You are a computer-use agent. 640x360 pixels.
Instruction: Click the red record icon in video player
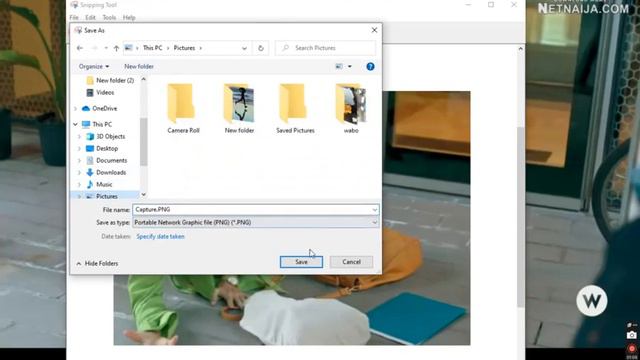[631, 349]
